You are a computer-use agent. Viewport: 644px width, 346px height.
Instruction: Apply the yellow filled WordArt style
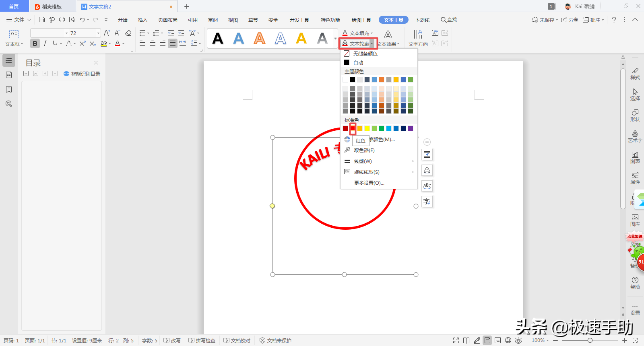coord(301,39)
